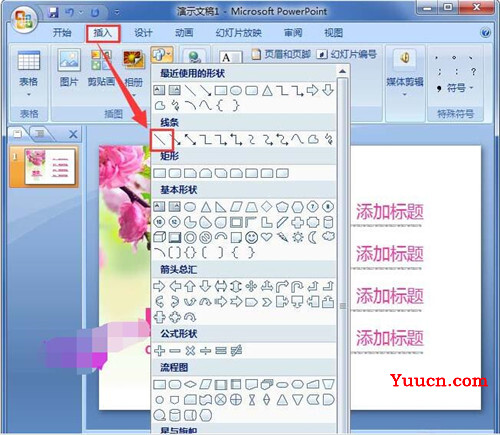This screenshot has height=435, width=500.
Task: Open the 设计 ribbon tab
Action: (x=143, y=33)
